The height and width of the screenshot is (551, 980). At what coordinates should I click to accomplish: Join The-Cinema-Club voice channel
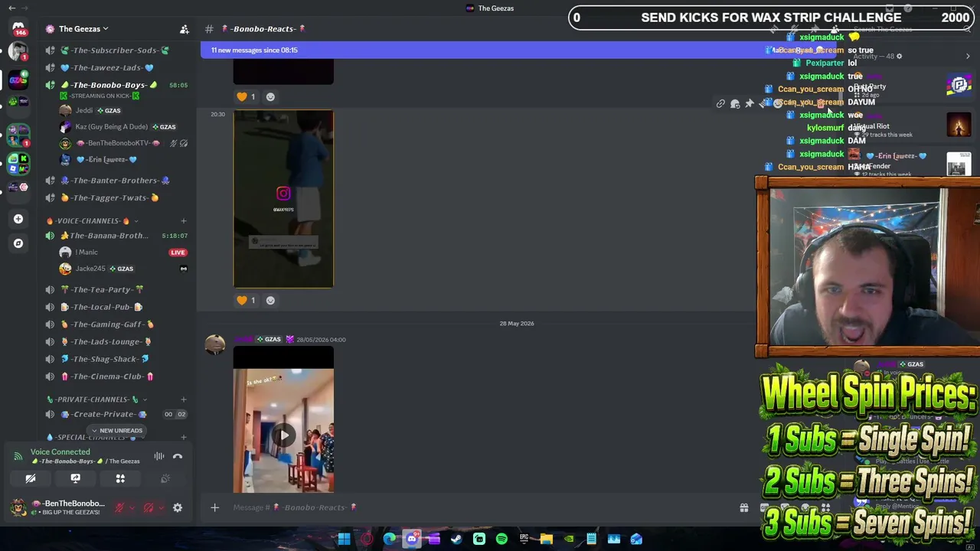[115, 377]
